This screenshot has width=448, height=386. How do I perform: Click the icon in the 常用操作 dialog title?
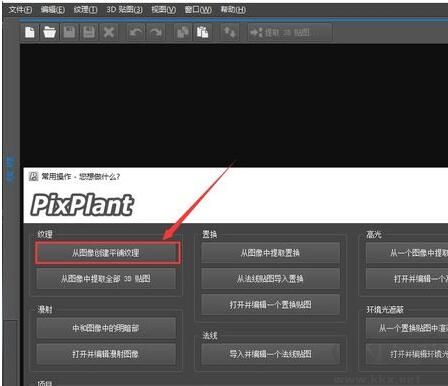33,176
